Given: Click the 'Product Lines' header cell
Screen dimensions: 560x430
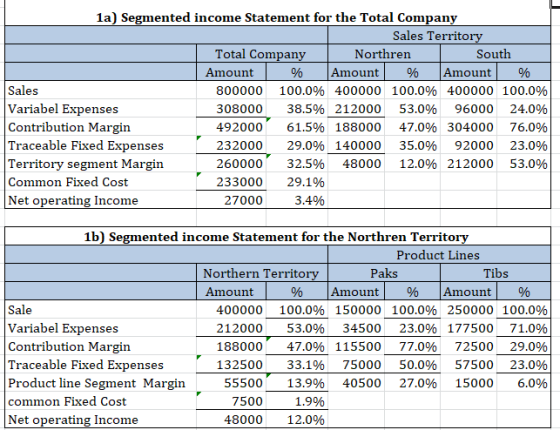Looking at the screenshot, I should [439, 255].
